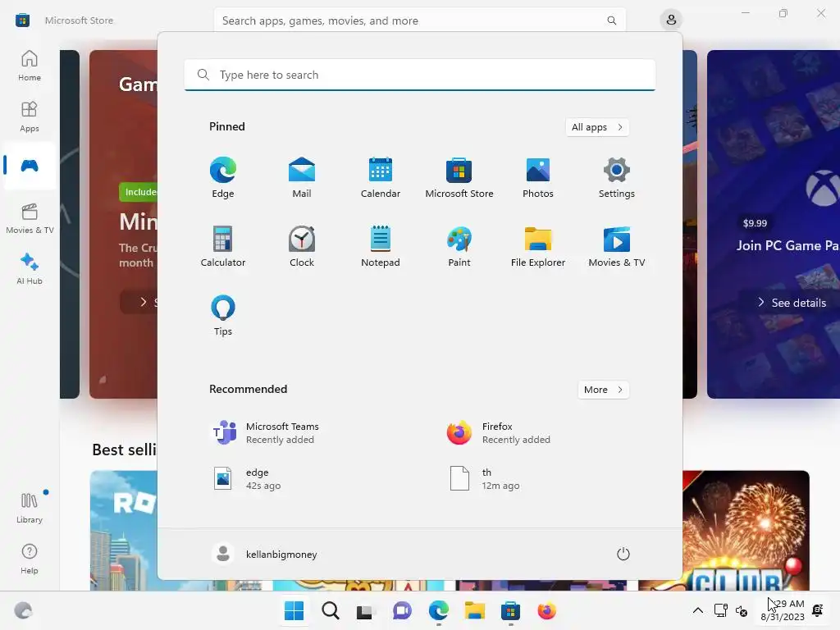The width and height of the screenshot is (840, 630).
Task: Open Help in Microsoft Store
Action: 30,559
